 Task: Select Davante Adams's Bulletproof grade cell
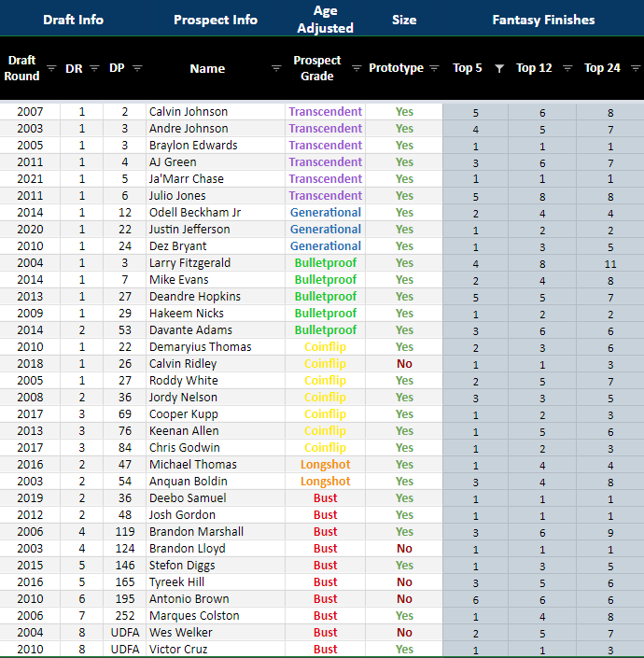tap(325, 329)
